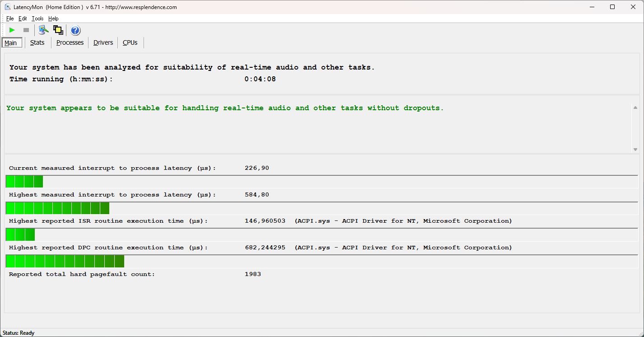Open help with the blue question icon

pyautogui.click(x=75, y=30)
